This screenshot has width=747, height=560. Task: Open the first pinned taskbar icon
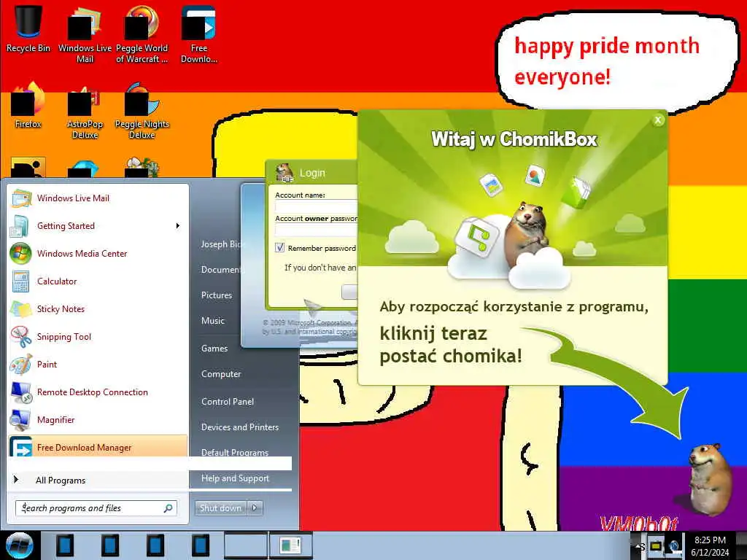click(65, 545)
